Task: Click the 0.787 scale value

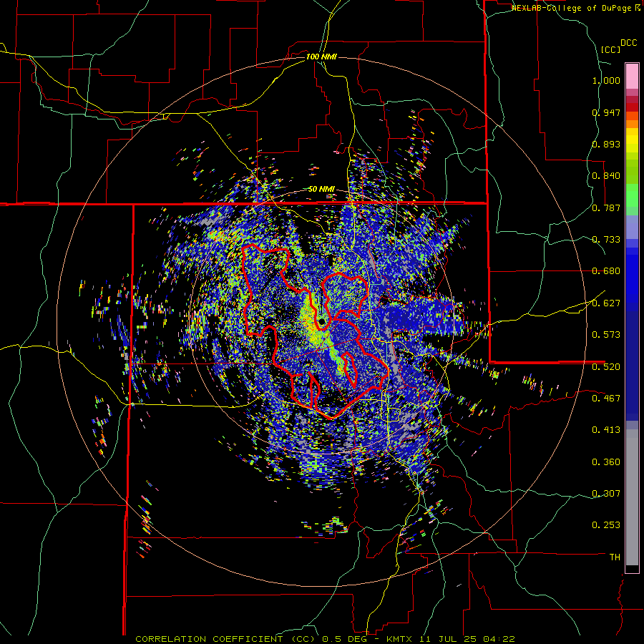Action: pyautogui.click(x=606, y=208)
